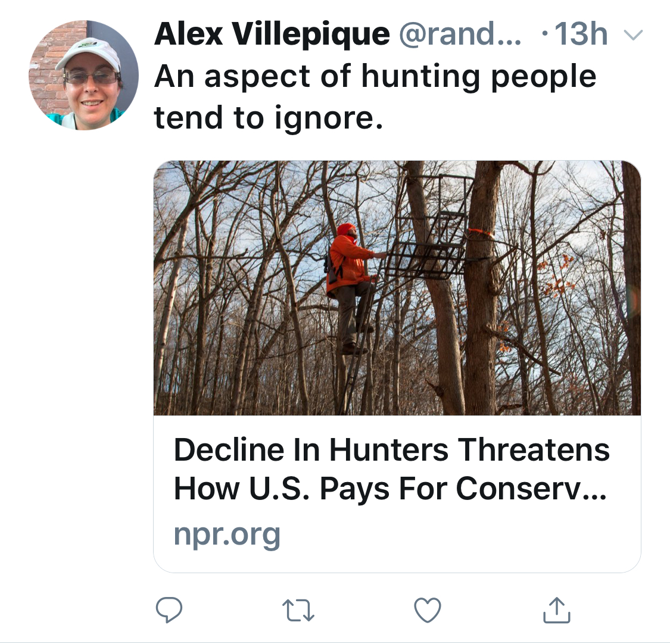Open the 'Decline In Hunters Threatens' headline
This screenshot has width=670, height=644.
391,449
